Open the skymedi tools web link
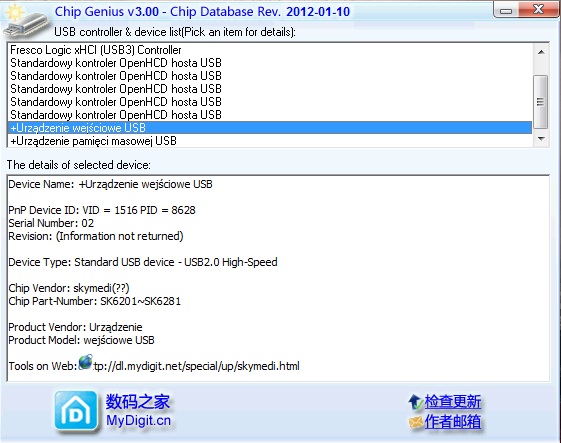The width and height of the screenshot is (561, 443). [196, 366]
